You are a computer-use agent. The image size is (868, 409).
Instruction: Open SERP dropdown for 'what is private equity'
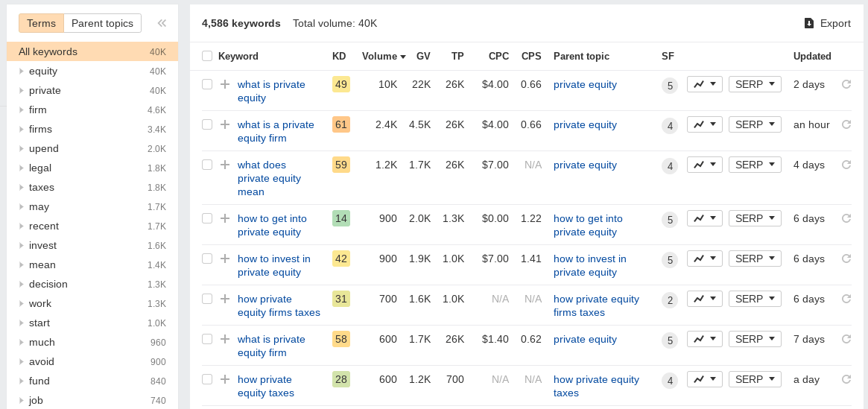pyautogui.click(x=755, y=84)
